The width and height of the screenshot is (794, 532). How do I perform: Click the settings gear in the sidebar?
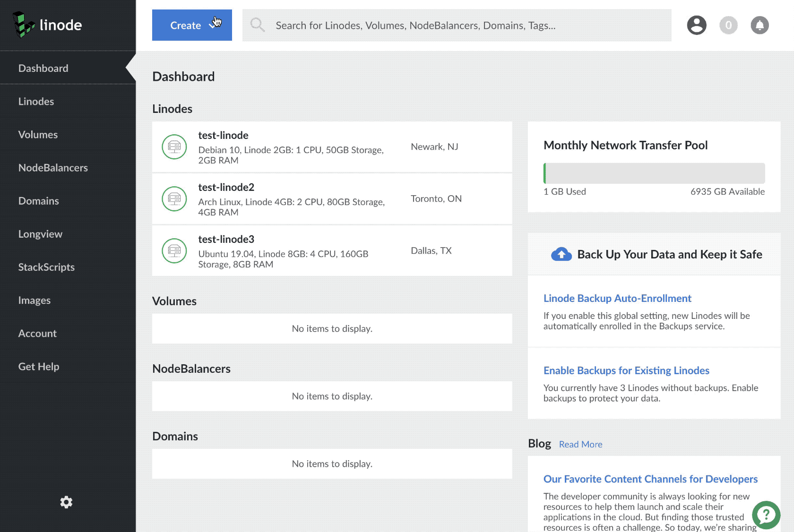coord(66,502)
